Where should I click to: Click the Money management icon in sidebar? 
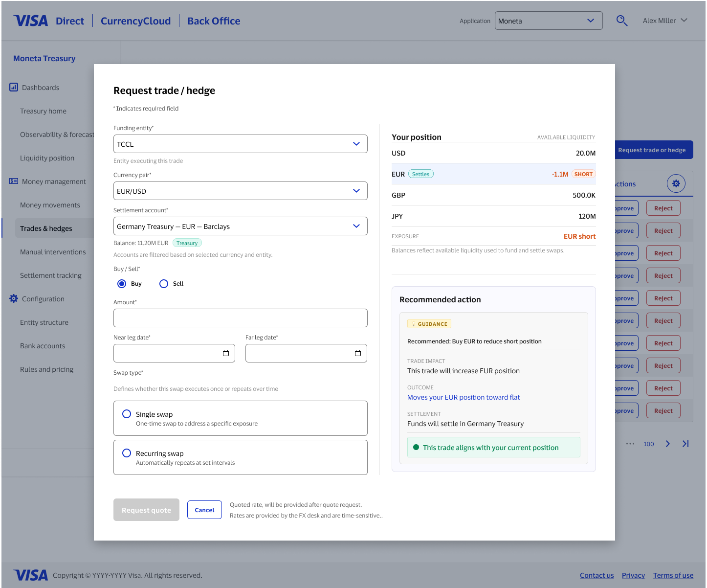(14, 181)
